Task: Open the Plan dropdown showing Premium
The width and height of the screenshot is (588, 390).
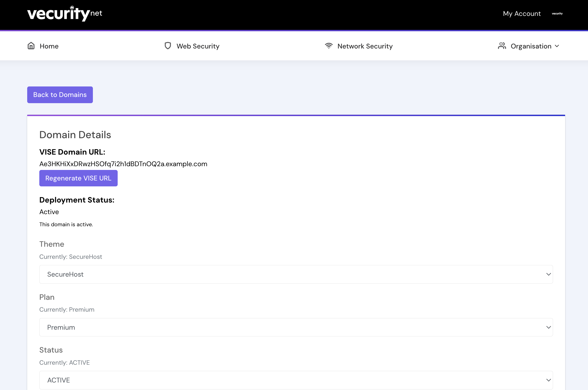Action: click(x=296, y=327)
